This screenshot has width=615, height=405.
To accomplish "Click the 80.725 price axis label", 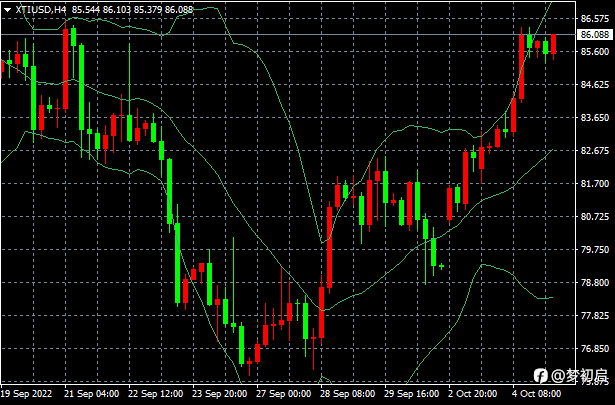I will coord(595,216).
